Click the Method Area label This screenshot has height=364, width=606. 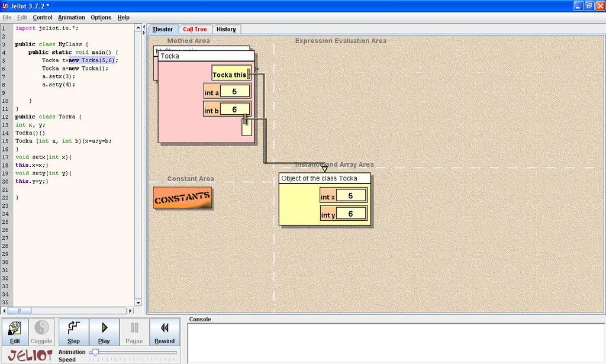tap(189, 41)
